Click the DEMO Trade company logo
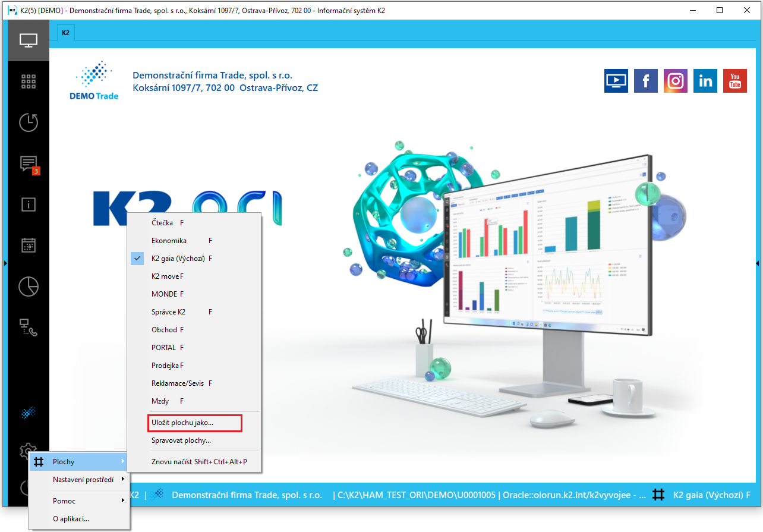 point(94,80)
